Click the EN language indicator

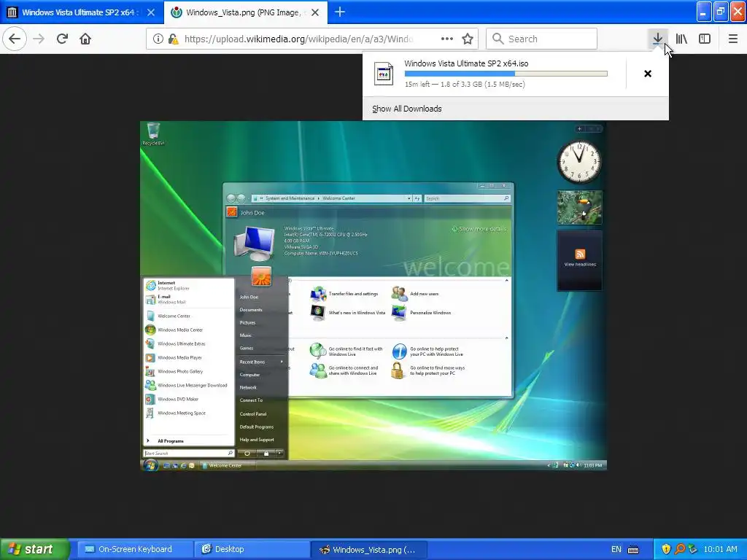[616, 550]
